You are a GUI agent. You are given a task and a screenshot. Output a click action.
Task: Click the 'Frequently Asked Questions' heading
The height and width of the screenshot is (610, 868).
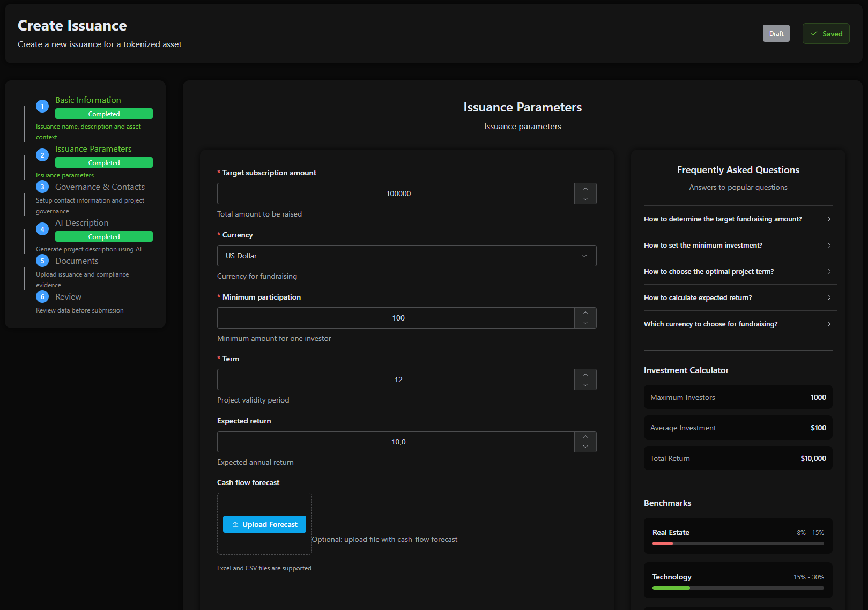(x=738, y=170)
